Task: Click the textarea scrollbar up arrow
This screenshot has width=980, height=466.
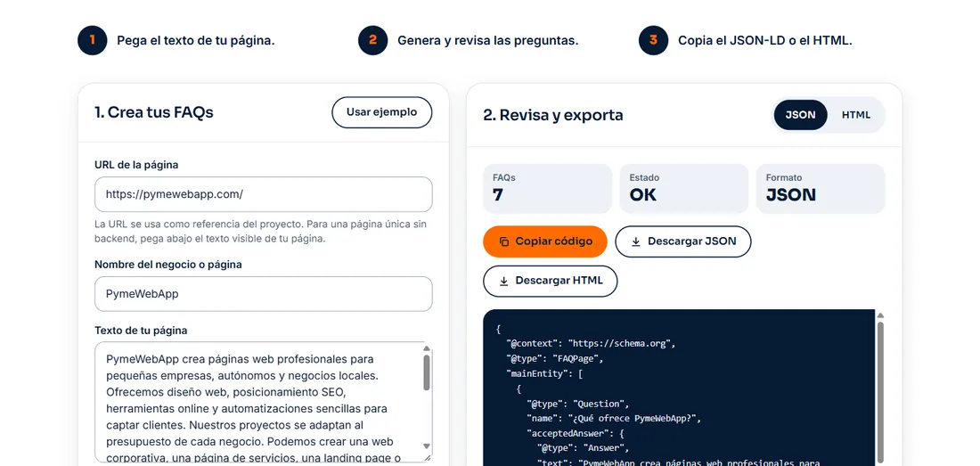Action: coord(427,347)
